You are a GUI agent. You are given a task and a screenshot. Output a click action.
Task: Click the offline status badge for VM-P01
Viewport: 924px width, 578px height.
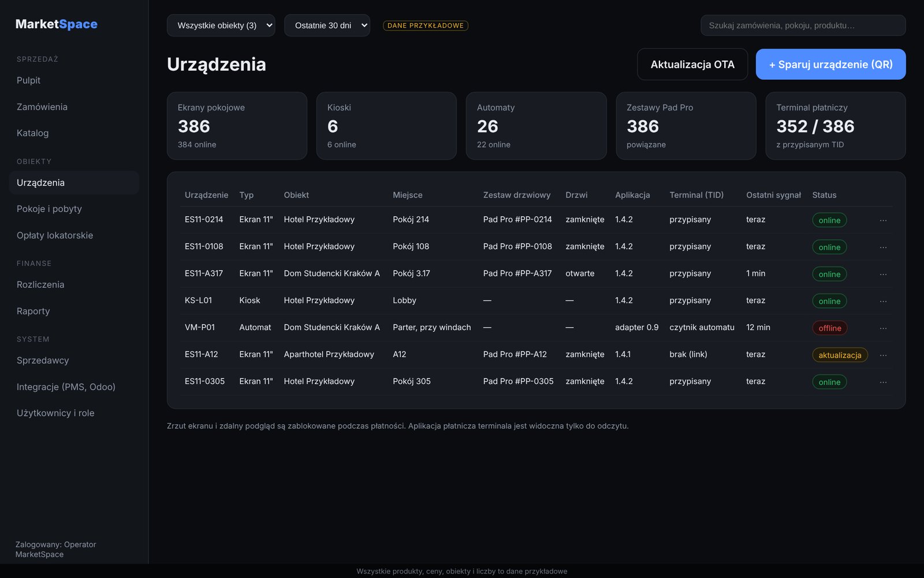[x=830, y=328]
